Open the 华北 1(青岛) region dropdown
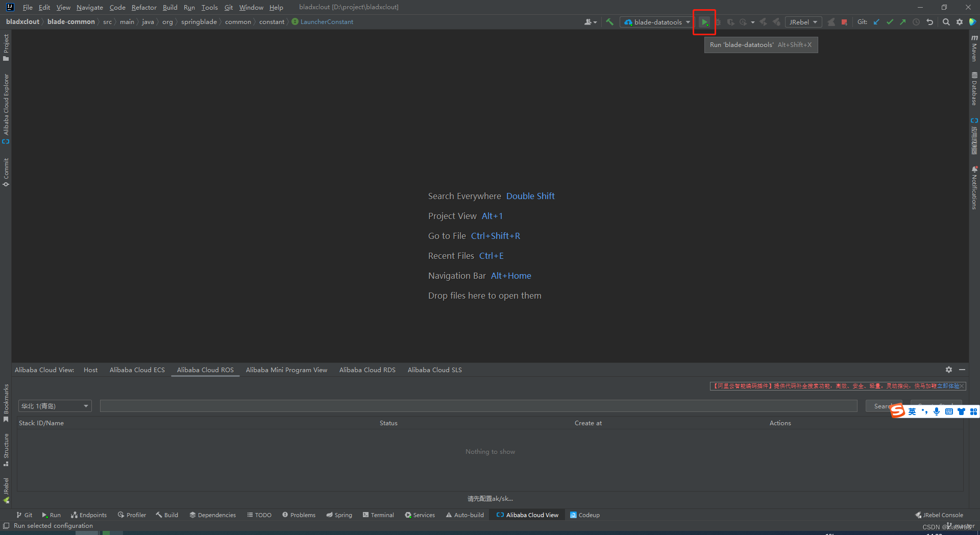 [55, 406]
